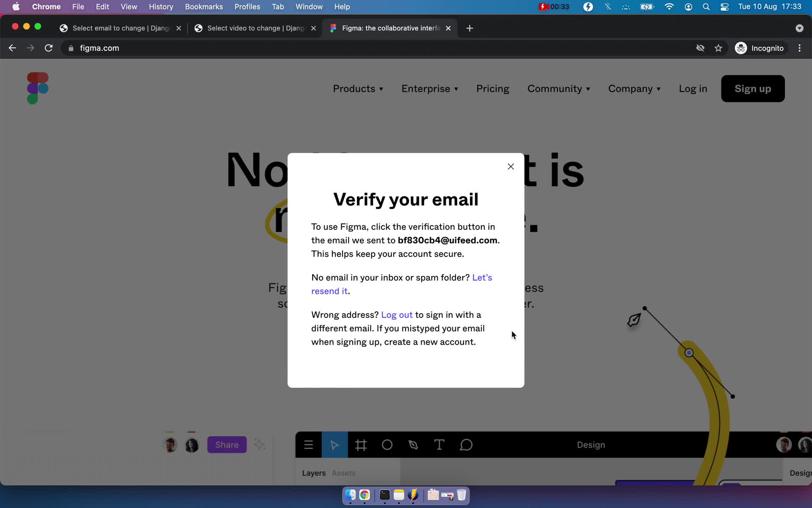Screen dimensions: 812x508
Task: Click the gradient stop handle on the yellow shape
Action: (x=688, y=352)
